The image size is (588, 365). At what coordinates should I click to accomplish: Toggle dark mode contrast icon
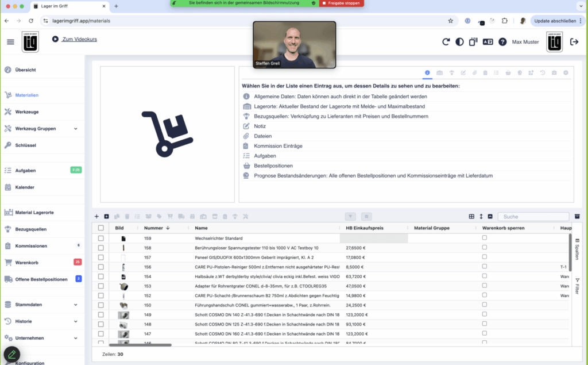[459, 42]
